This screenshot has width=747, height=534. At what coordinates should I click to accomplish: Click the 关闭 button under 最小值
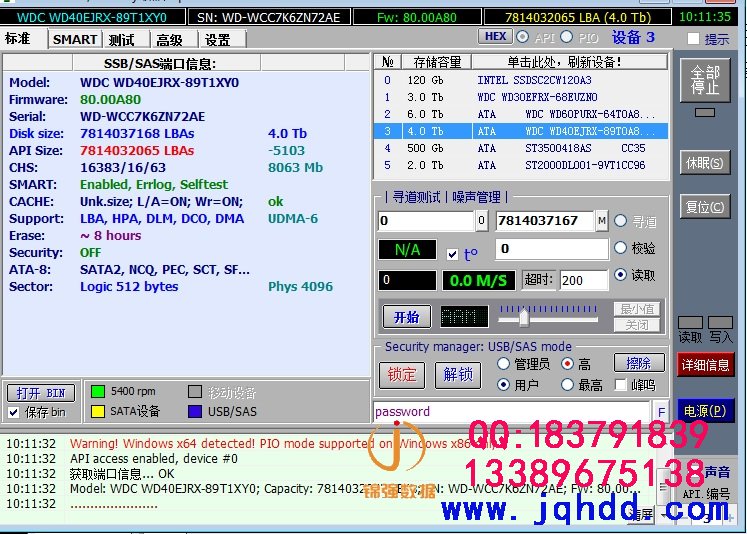(x=636, y=325)
